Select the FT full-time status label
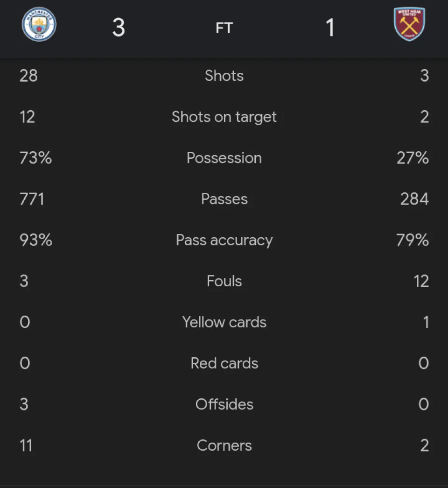The height and width of the screenshot is (488, 448). tap(224, 28)
